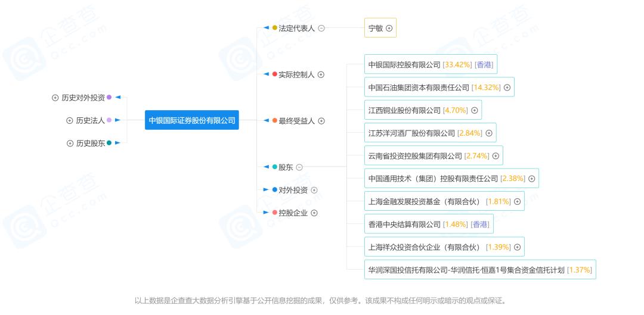This screenshot has height=315, width=644.
Task: Click blue arrow next to 对外投资
Action: coord(266,189)
